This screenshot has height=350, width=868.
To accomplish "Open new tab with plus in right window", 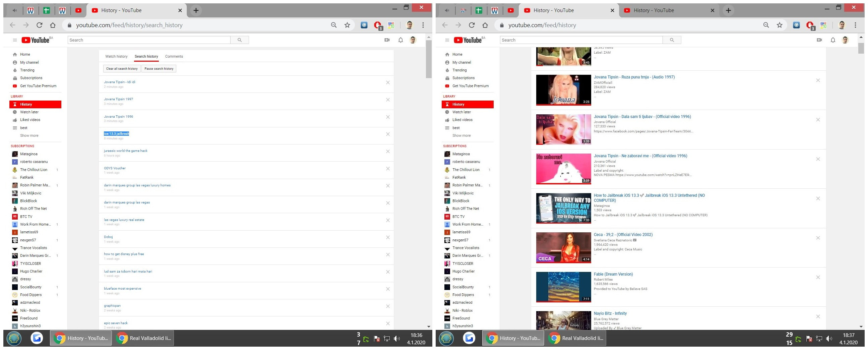I will click(x=728, y=10).
